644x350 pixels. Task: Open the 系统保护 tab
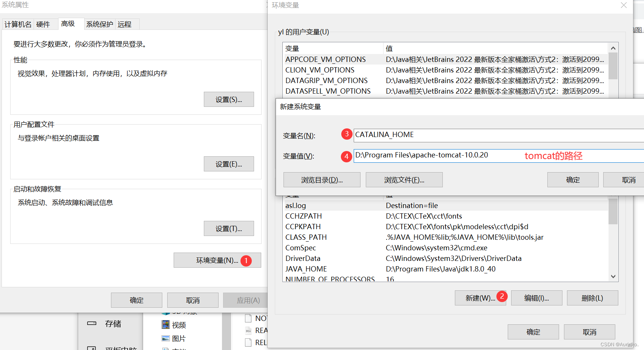click(x=100, y=25)
